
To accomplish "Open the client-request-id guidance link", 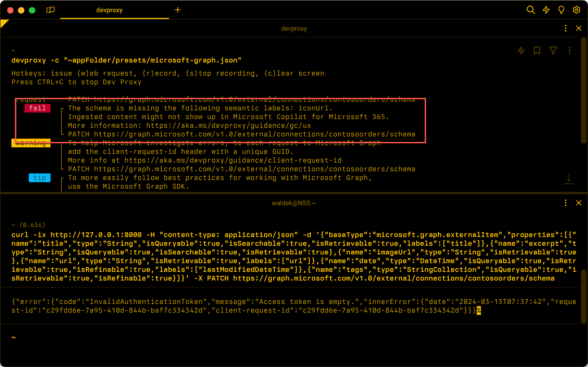I will coord(233,160).
